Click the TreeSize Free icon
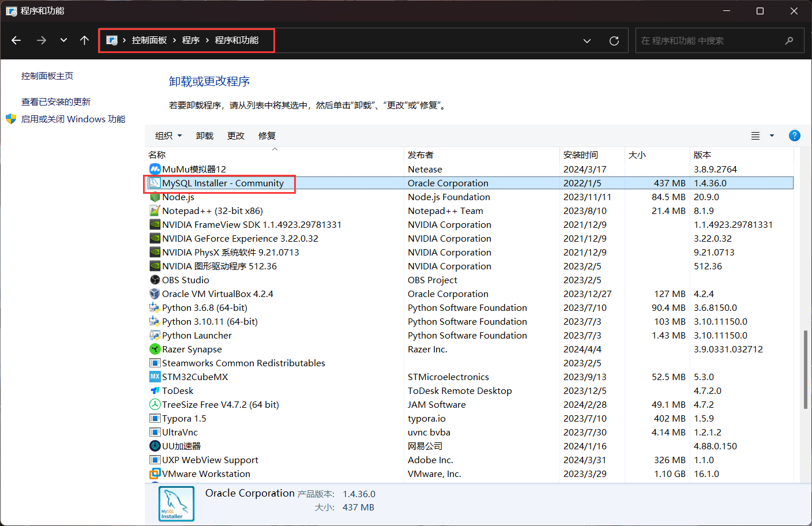 pos(155,404)
